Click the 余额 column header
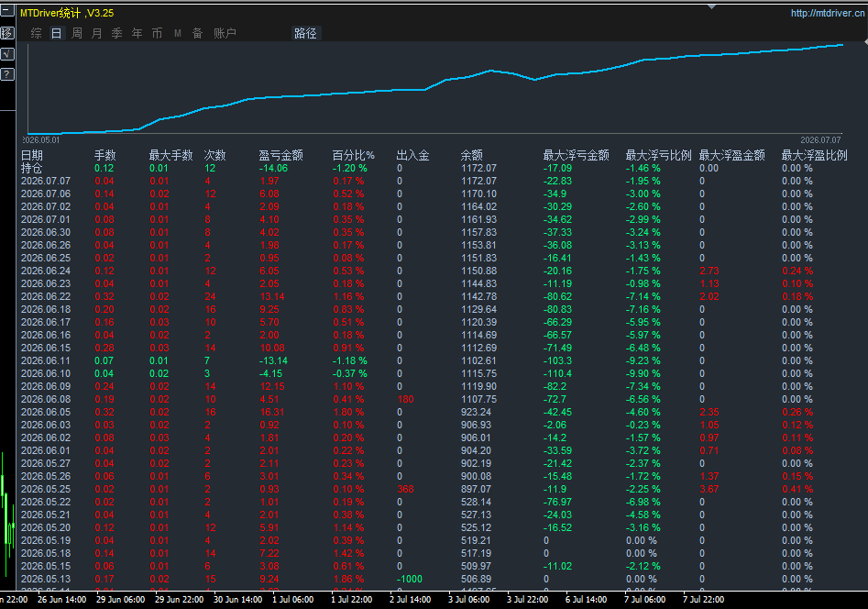 click(472, 155)
